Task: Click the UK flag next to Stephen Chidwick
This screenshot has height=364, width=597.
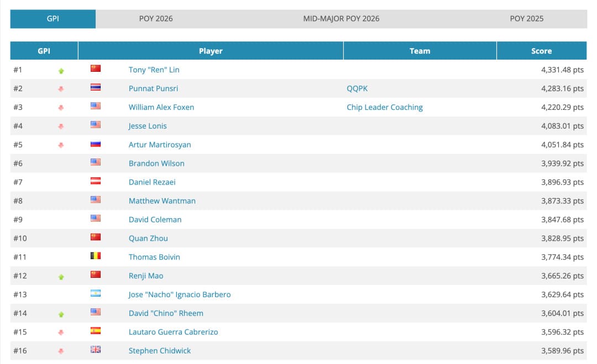Action: coord(96,350)
